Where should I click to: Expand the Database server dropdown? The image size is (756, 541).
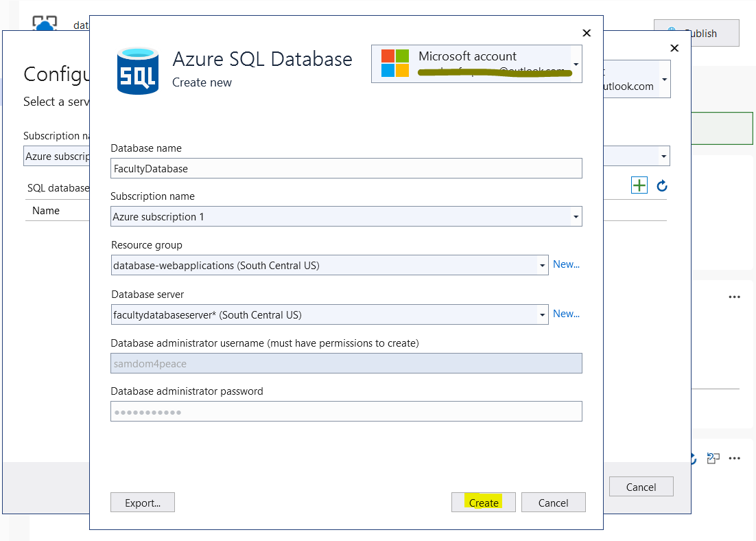(x=542, y=314)
